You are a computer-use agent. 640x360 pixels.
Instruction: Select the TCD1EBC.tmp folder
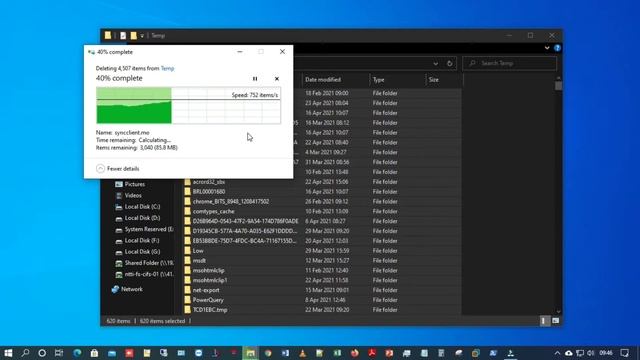[x=210, y=310]
